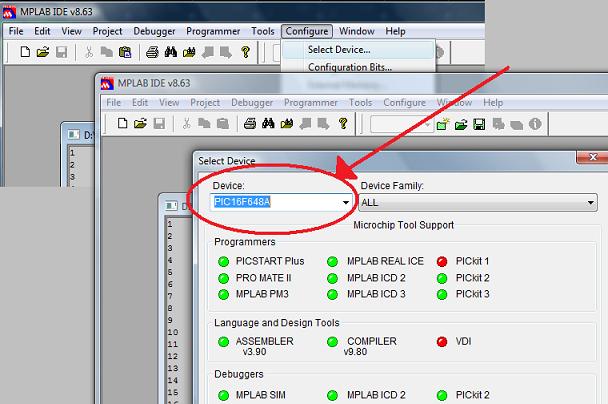608x404 pixels.
Task: Click Copy icon in rear MPLAB window
Action: point(106,52)
